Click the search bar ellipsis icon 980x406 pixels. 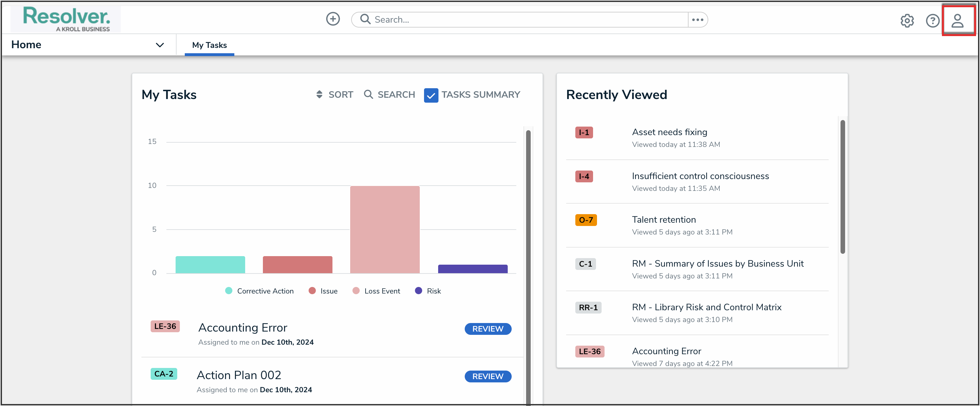point(697,20)
